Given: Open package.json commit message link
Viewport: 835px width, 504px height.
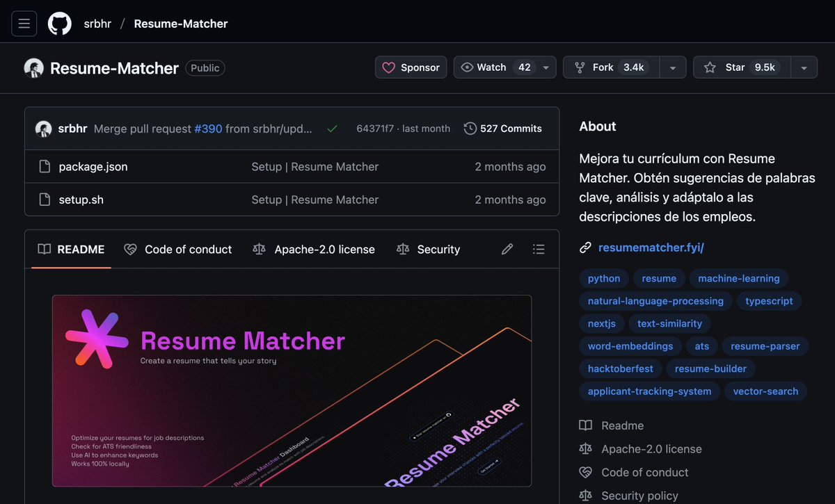Looking at the screenshot, I should [x=315, y=167].
